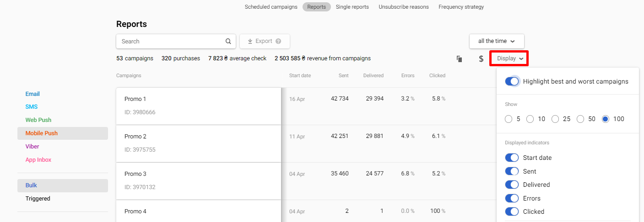The height and width of the screenshot is (222, 644).
Task: Click the 11 Apr start date
Action: coord(297,137)
